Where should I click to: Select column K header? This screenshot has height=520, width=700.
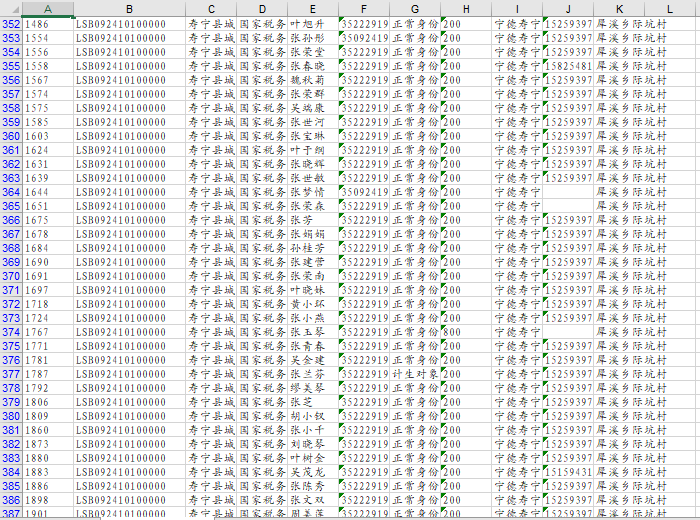[x=619, y=9]
